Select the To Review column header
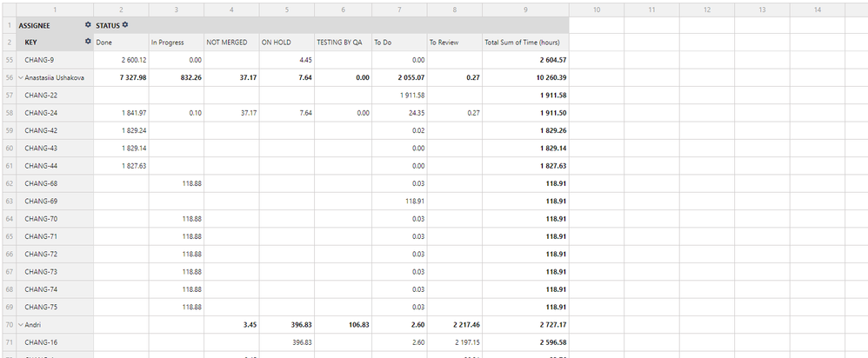This screenshot has width=868, height=358. [455, 43]
